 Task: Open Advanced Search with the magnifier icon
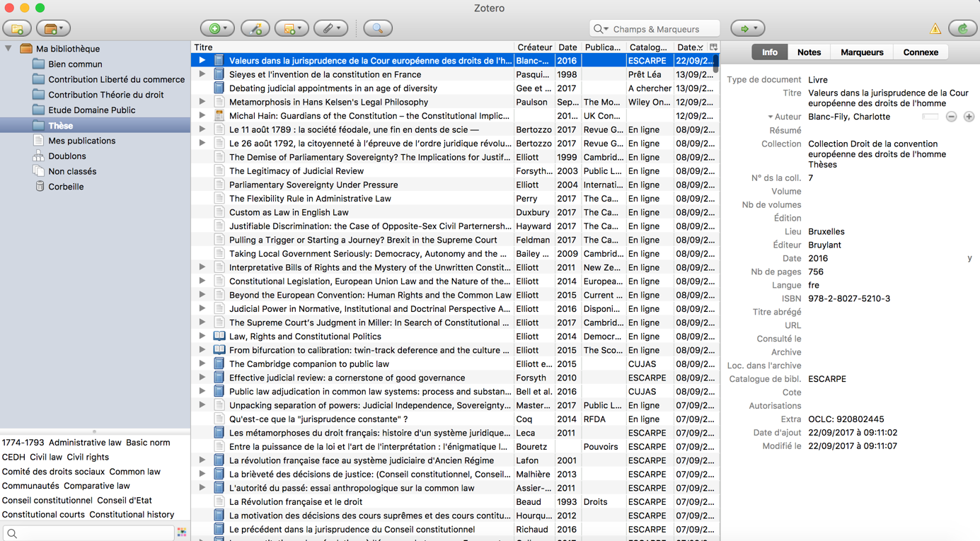[x=377, y=29]
